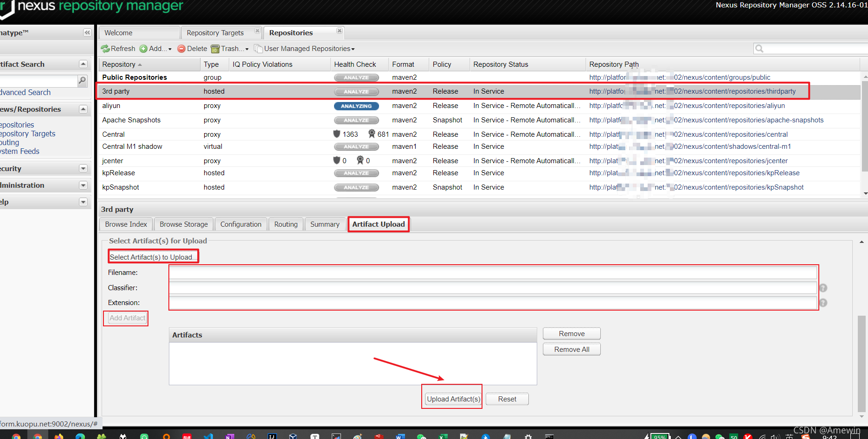Click the Central security shield icon
Screen dimensions: 868x439
(337, 134)
